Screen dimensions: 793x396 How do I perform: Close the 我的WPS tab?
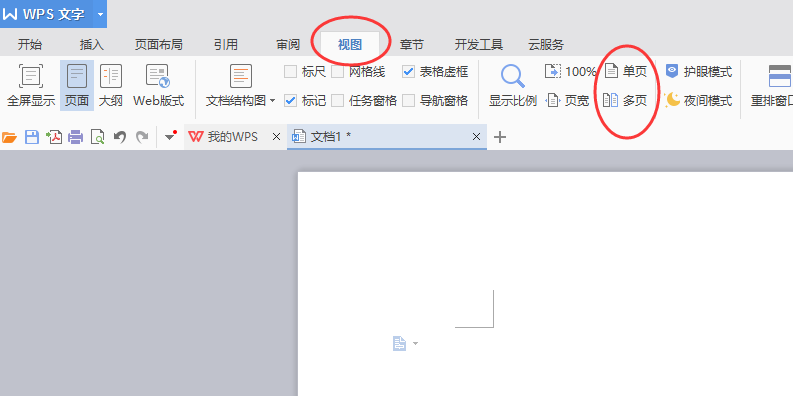click(276, 137)
